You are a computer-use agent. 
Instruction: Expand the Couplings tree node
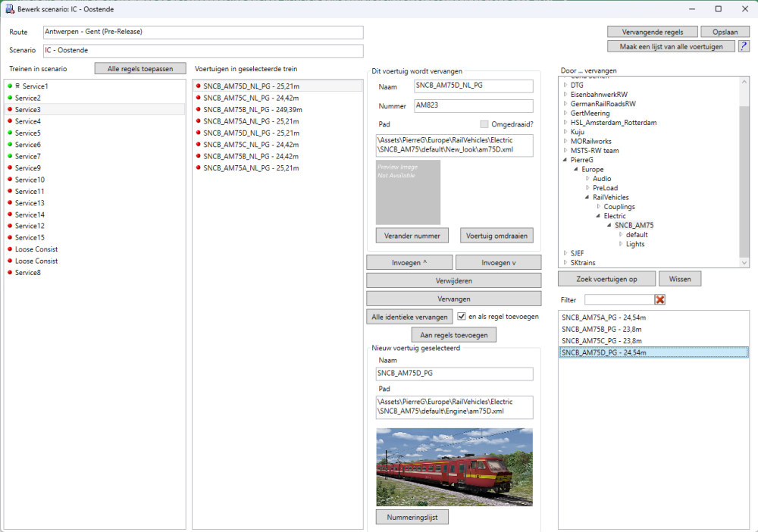click(x=598, y=207)
